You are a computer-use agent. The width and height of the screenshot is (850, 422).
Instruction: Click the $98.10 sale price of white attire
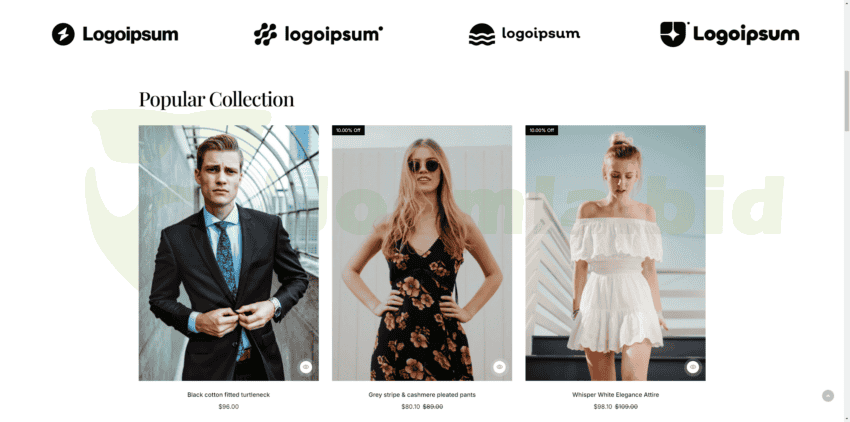click(603, 407)
